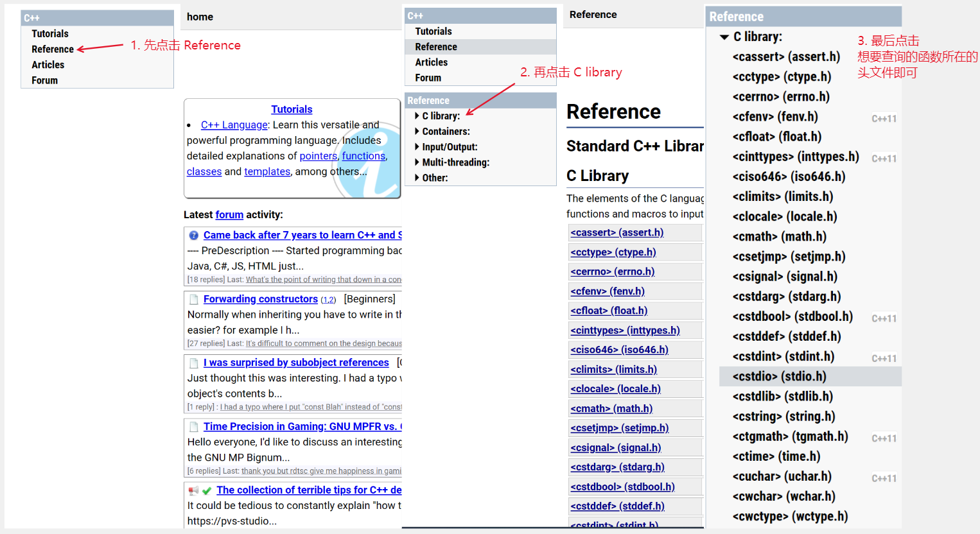Click the page icon beside 'I was surprised by subobject references'

194,363
